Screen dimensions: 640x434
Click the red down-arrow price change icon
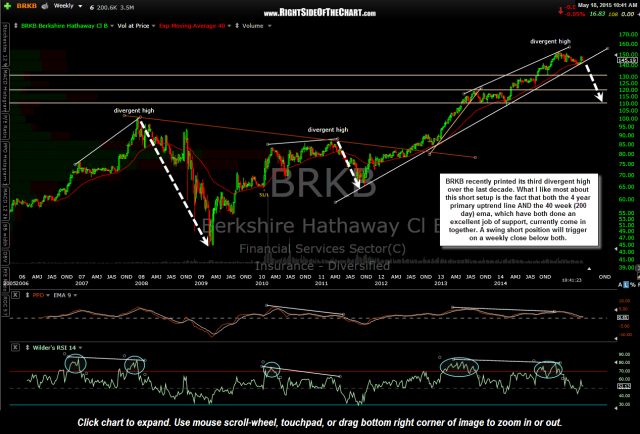560,10
